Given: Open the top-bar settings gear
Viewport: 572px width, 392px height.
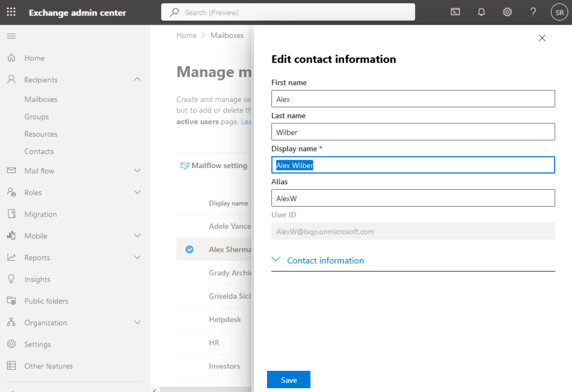Looking at the screenshot, I should 507,11.
